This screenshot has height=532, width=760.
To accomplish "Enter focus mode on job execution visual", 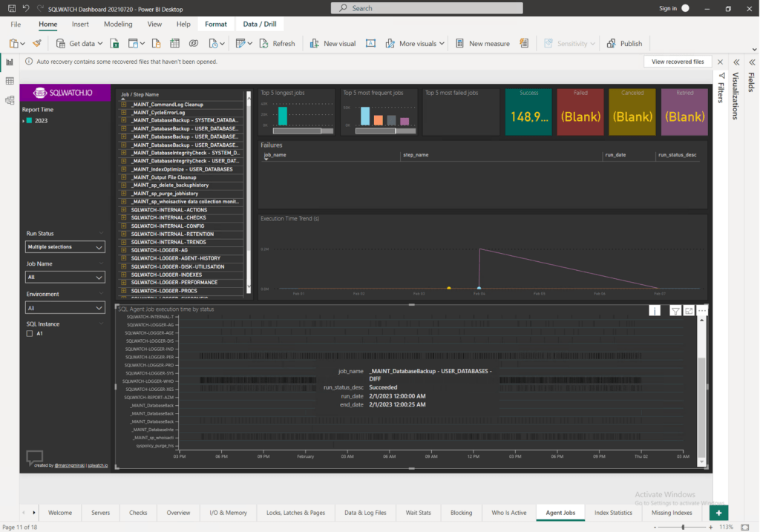I will pos(689,311).
